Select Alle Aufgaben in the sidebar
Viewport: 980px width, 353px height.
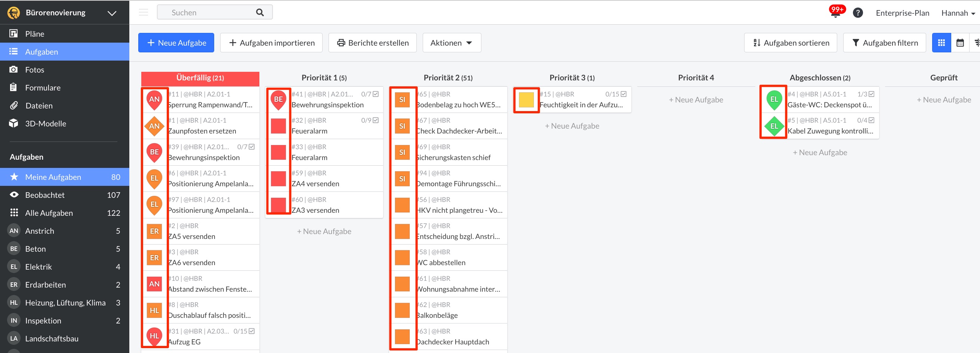click(x=49, y=213)
